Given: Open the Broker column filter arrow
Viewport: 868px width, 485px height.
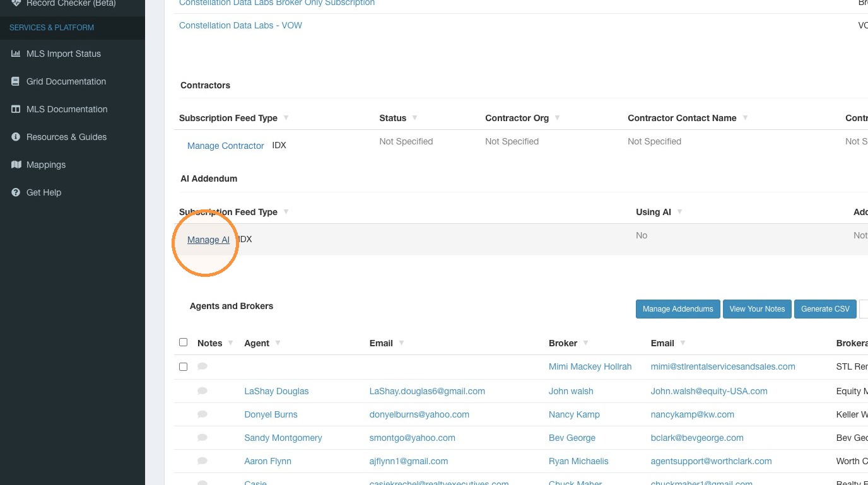Looking at the screenshot, I should pyautogui.click(x=585, y=343).
